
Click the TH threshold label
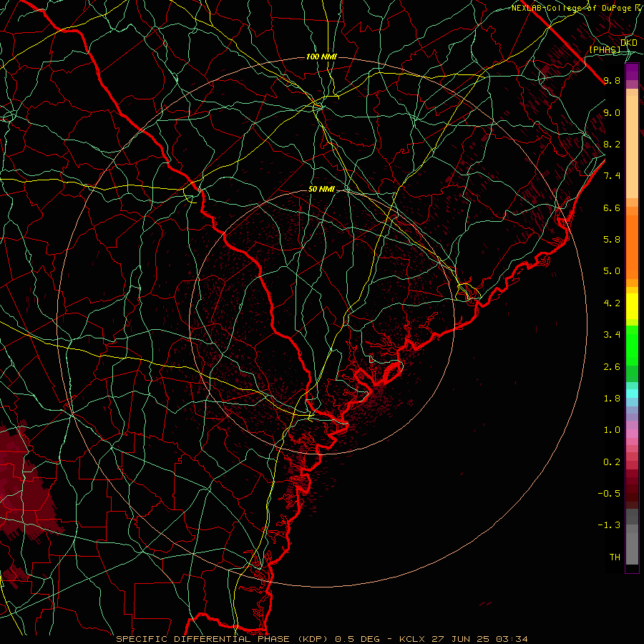tap(615, 557)
